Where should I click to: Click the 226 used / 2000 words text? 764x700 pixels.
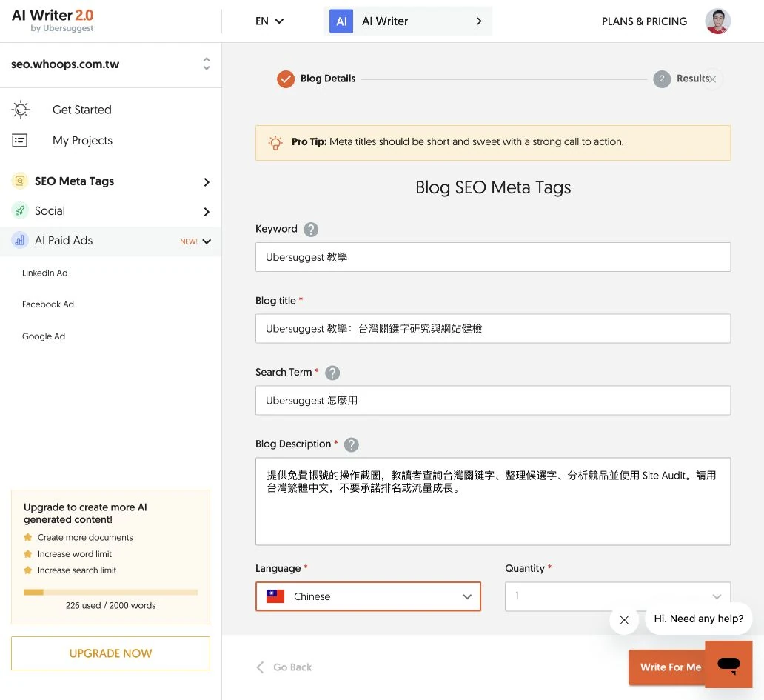[x=110, y=605]
